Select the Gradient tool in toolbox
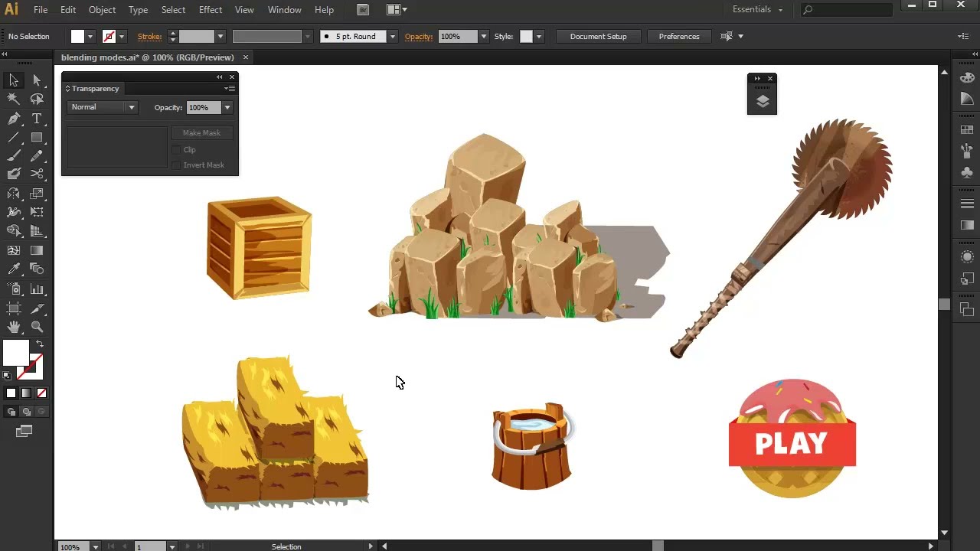 point(37,250)
